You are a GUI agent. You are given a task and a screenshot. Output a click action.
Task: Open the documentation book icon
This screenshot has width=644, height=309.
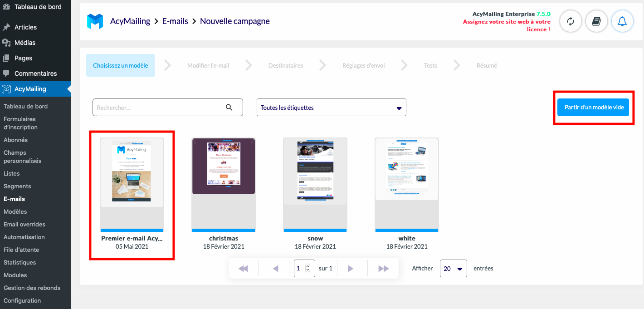pos(596,21)
